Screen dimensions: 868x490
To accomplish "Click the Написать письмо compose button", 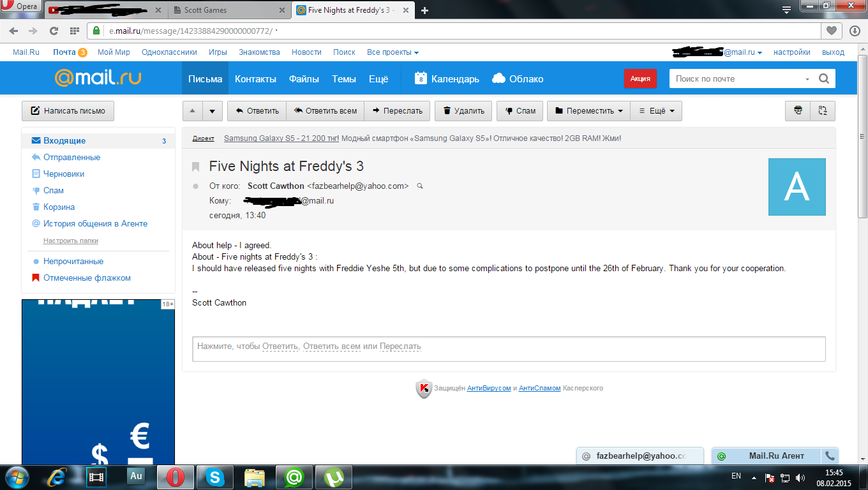I will [68, 111].
